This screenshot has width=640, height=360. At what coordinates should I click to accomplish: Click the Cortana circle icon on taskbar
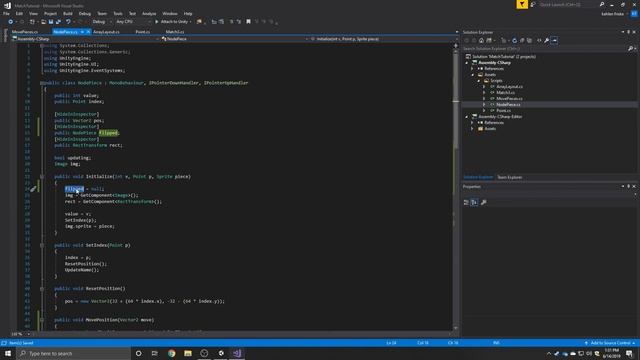tap(138, 353)
